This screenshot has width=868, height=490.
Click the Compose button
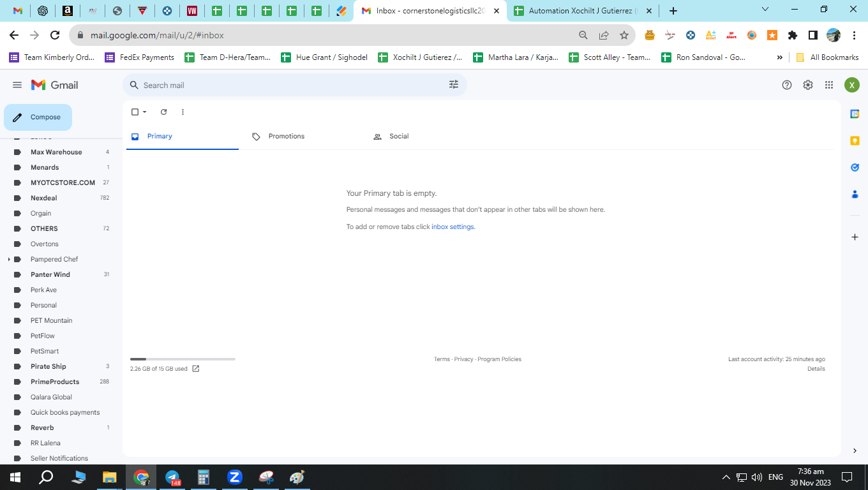[38, 117]
